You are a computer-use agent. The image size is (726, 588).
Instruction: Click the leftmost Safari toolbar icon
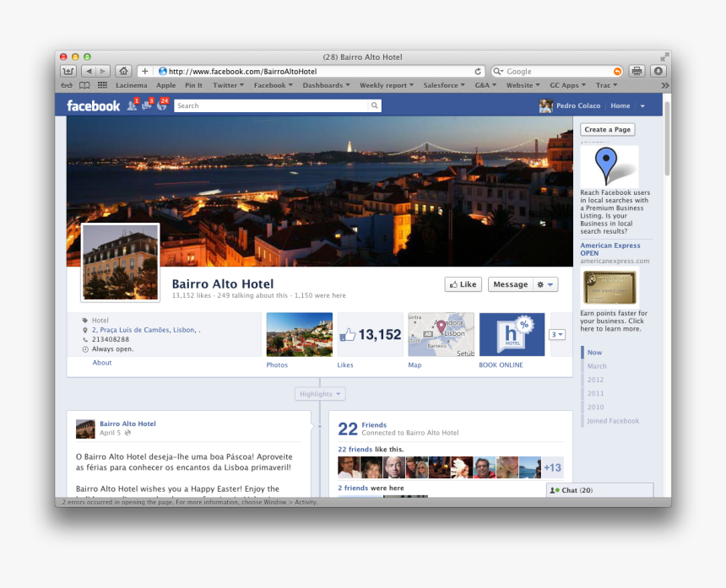pos(68,71)
